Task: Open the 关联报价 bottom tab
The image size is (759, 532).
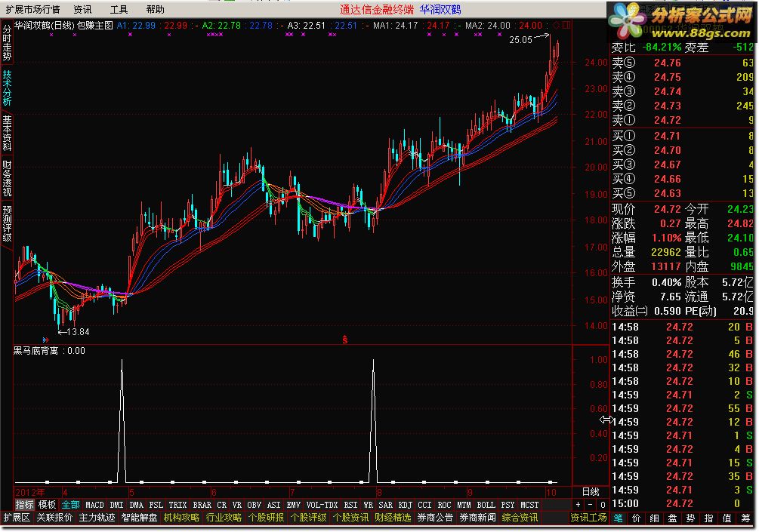Action: point(54,518)
